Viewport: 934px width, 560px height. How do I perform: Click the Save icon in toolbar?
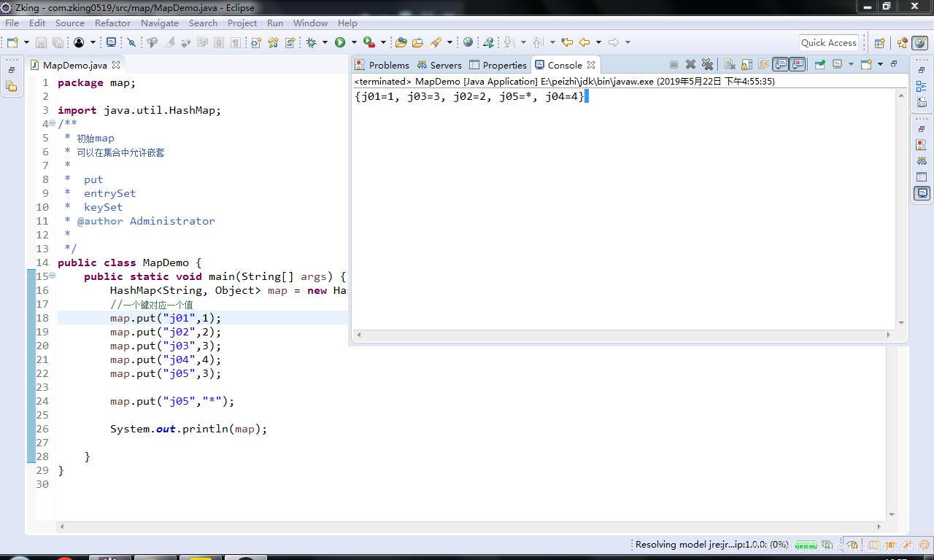point(41,42)
